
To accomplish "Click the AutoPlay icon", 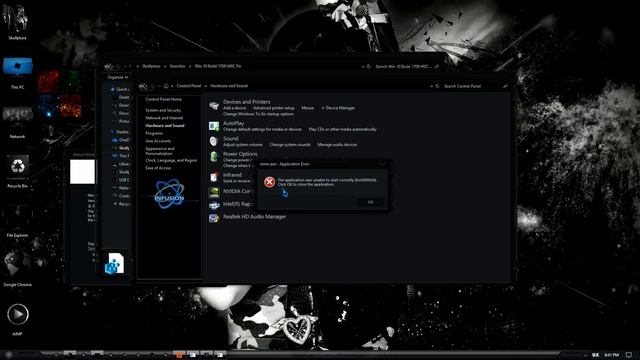I will pyautogui.click(x=214, y=126).
